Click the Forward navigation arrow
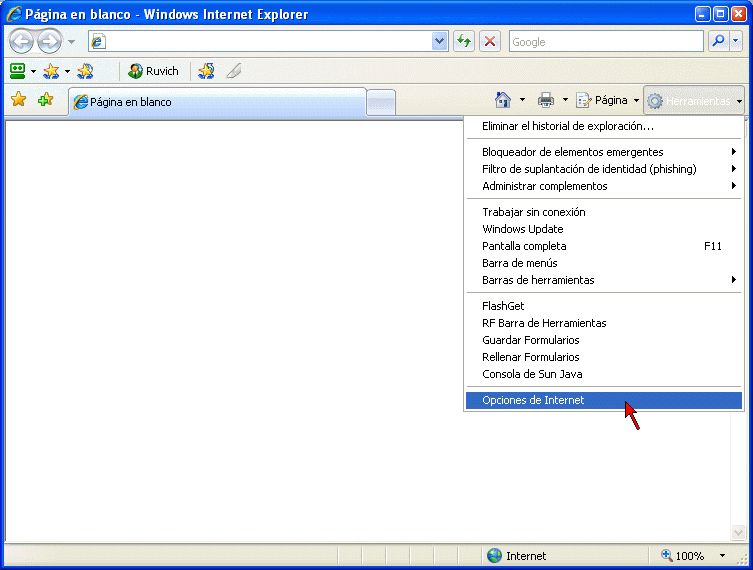The image size is (753, 570). (x=50, y=41)
